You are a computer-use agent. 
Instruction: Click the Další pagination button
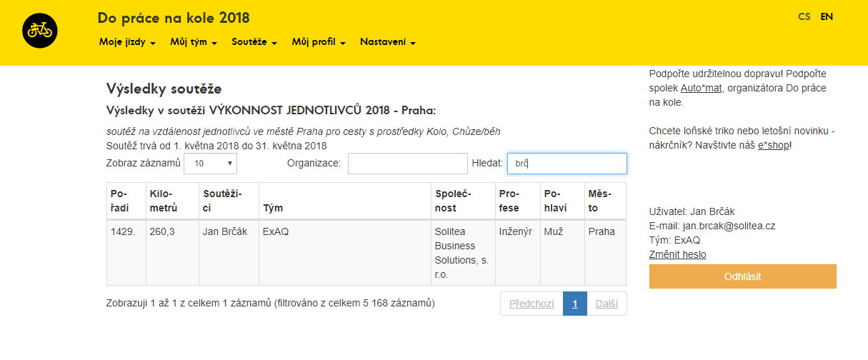pos(607,304)
